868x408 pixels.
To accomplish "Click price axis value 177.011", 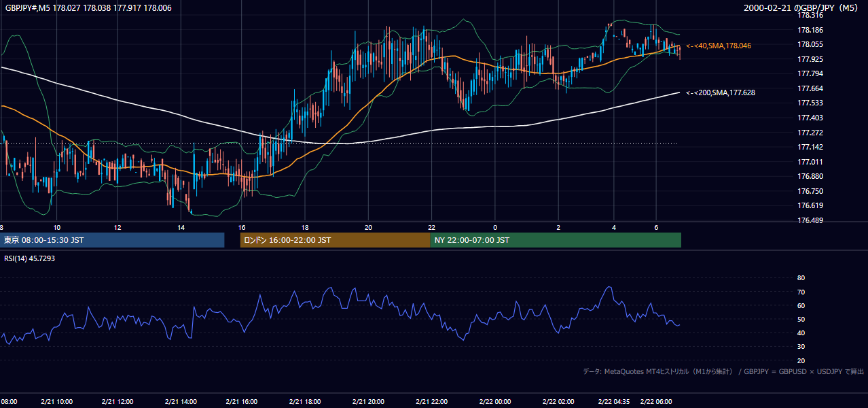I will tap(810, 162).
